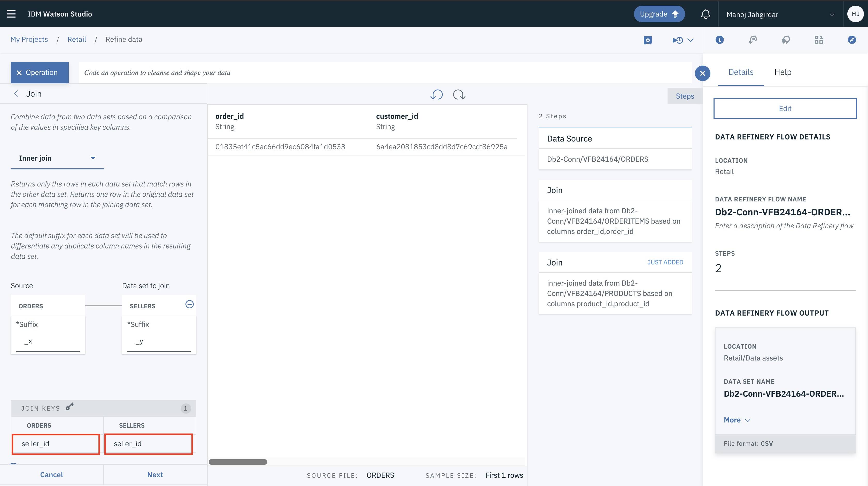Go to My Projects breadcrumb
Image resolution: width=868 pixels, height=486 pixels.
(x=29, y=40)
